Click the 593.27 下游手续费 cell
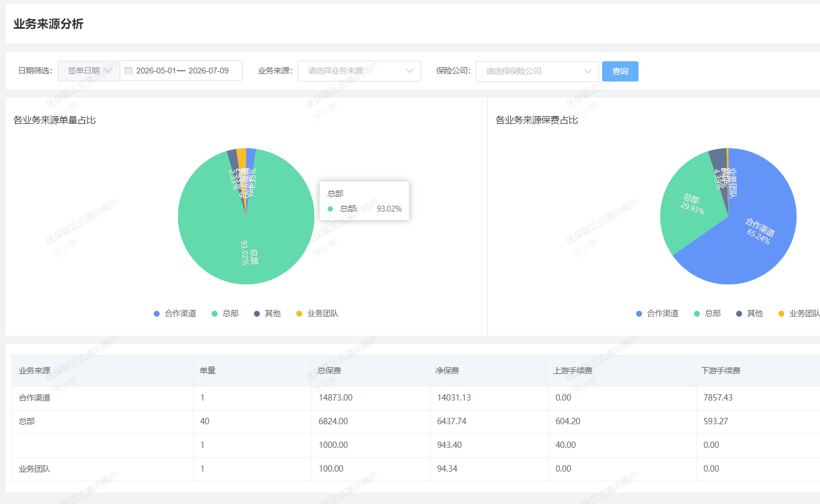Viewport: 820px width, 504px height. pos(758,421)
